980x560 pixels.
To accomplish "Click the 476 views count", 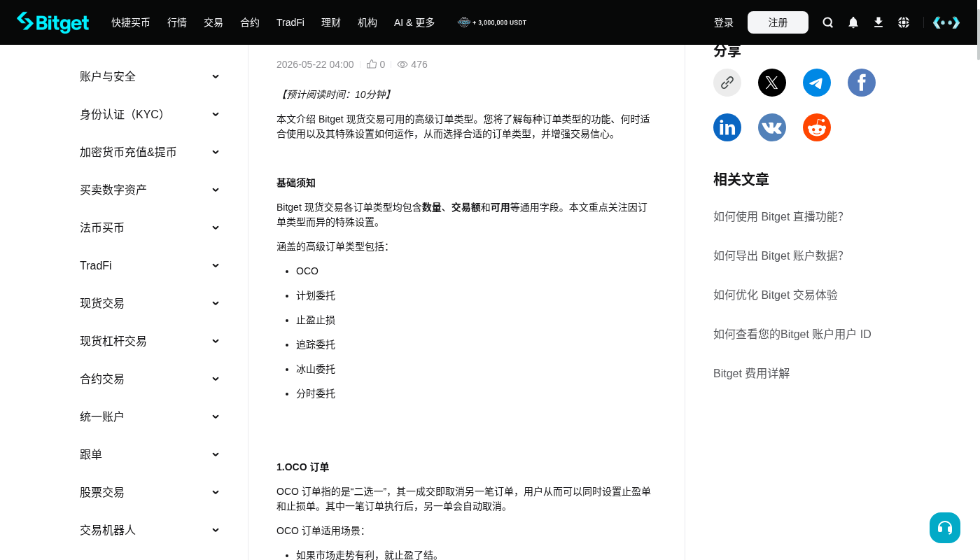I will click(419, 64).
